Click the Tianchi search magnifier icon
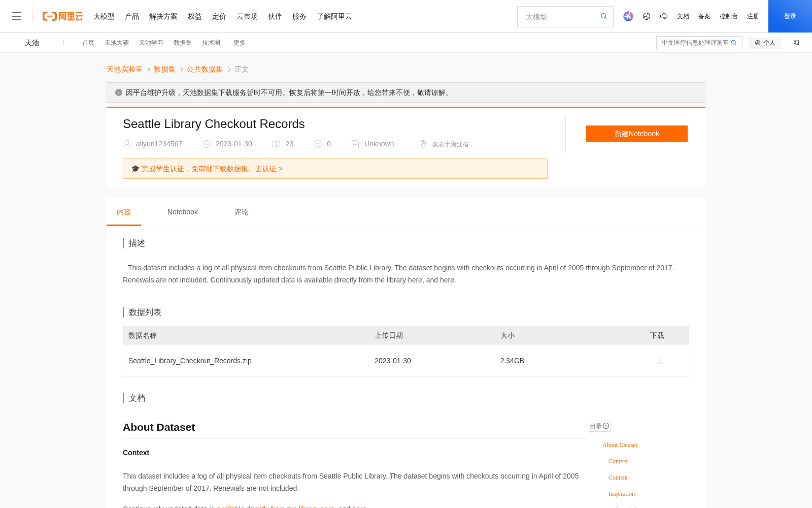This screenshot has width=812, height=508. [734, 43]
